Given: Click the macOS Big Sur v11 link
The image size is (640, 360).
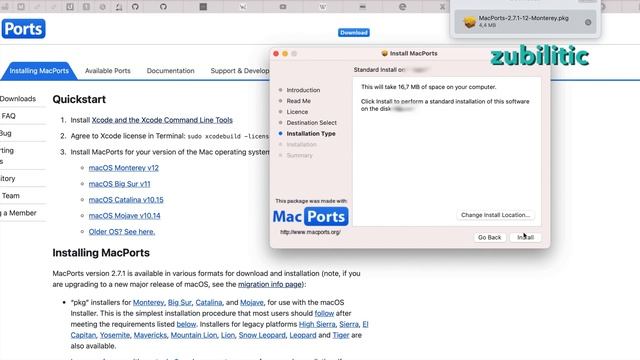Looking at the screenshot, I should (120, 184).
